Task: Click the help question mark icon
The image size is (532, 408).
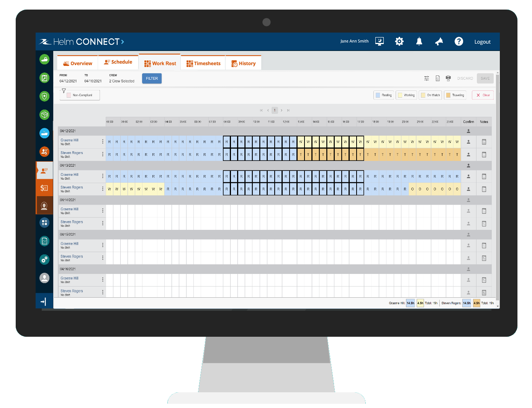Action: 459,41
